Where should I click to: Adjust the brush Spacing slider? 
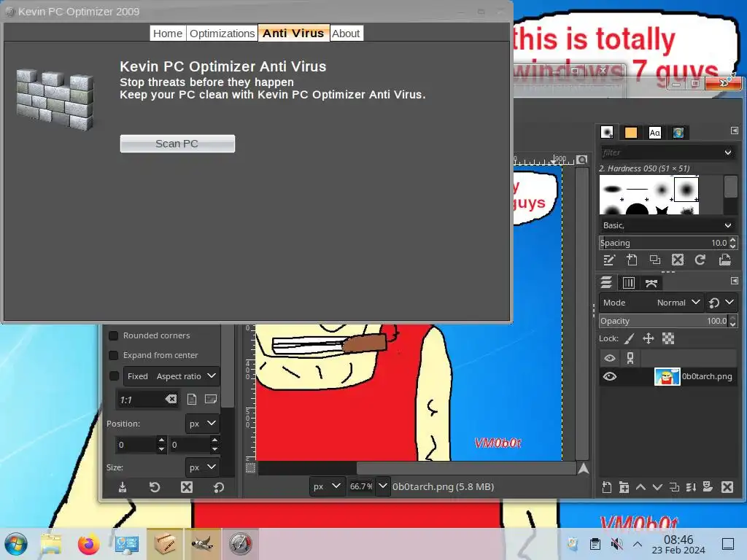pos(663,243)
